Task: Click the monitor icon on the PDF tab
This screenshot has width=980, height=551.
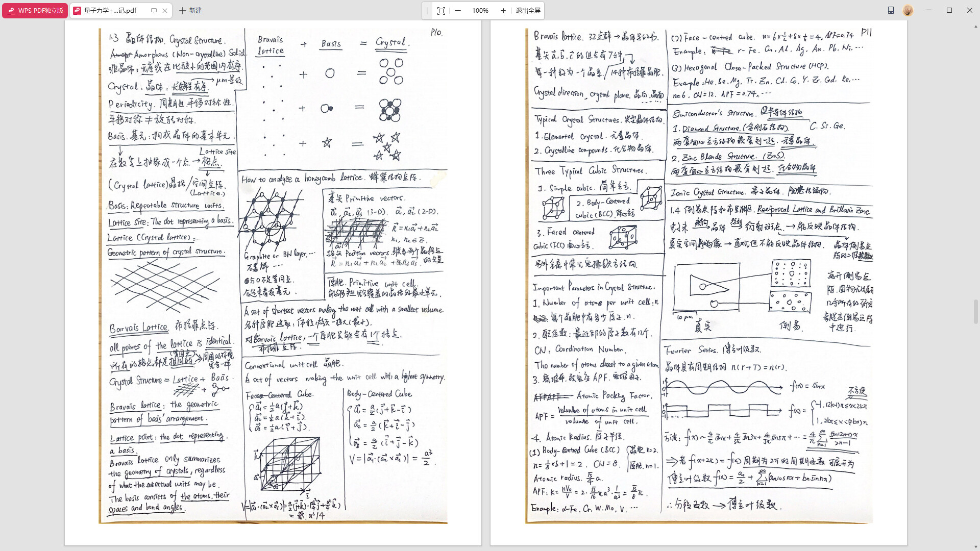Action: (x=154, y=11)
